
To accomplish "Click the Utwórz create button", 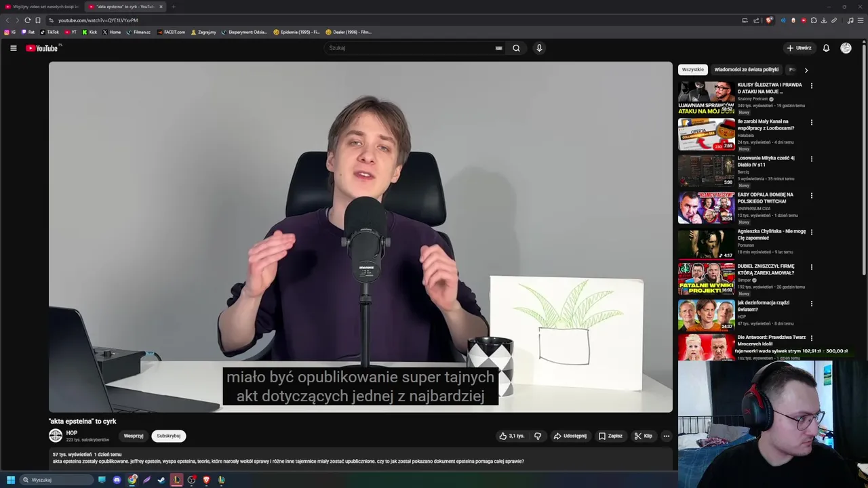I will (799, 48).
